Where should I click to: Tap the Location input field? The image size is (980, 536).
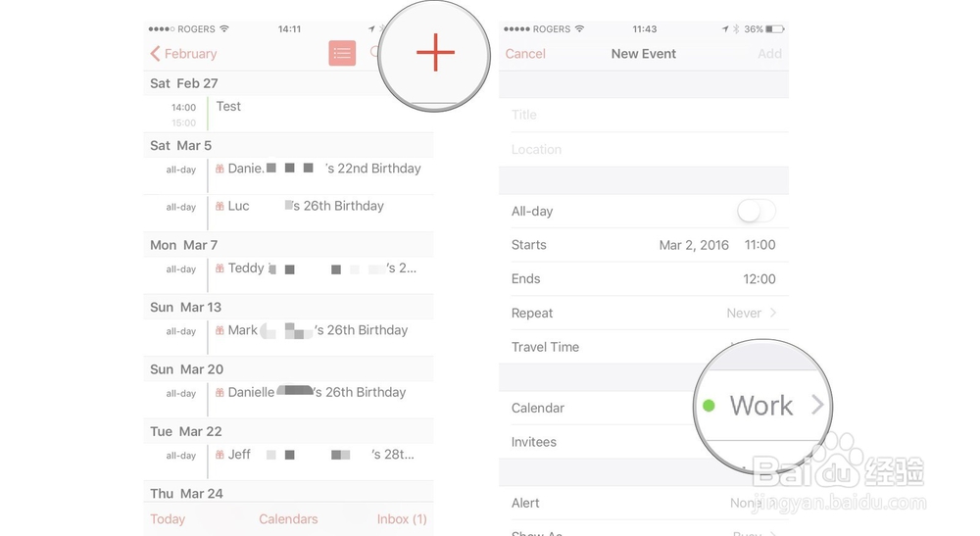(x=644, y=149)
